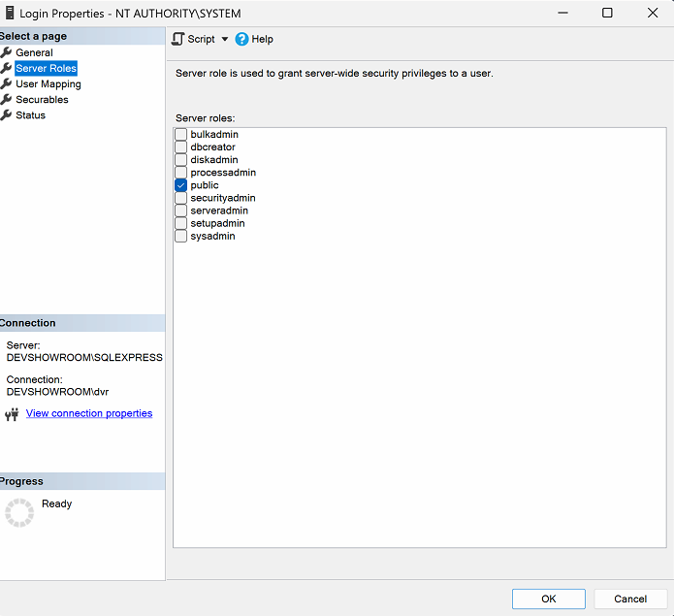This screenshot has width=674, height=616.
Task: Click the wrench icon beside Status
Action: click(6, 115)
